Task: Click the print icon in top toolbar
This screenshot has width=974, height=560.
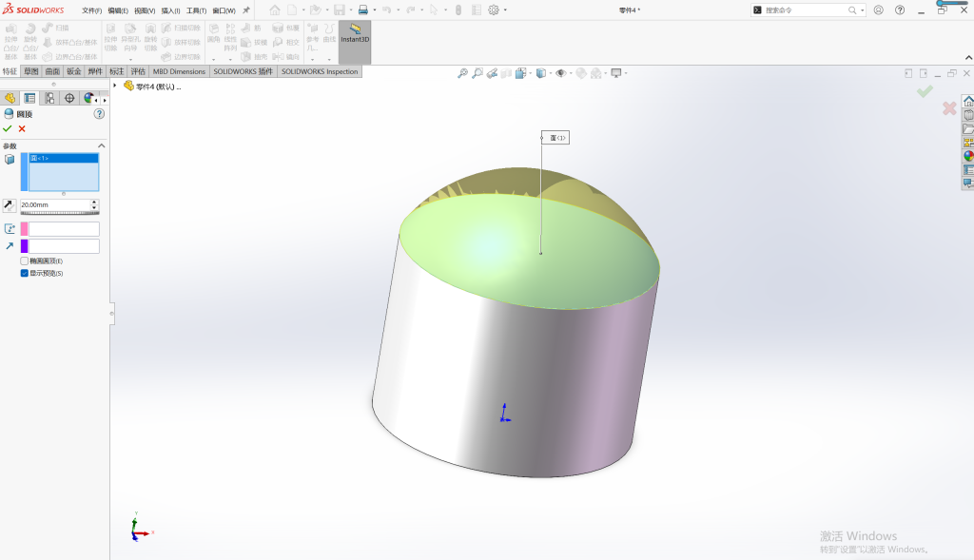Action: 362,10
